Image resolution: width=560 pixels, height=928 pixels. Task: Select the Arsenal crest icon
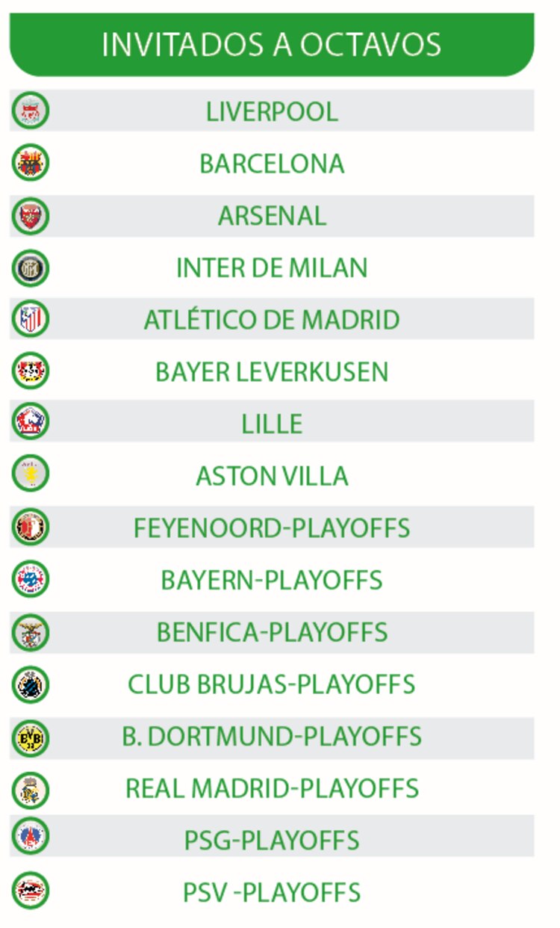[x=31, y=216]
